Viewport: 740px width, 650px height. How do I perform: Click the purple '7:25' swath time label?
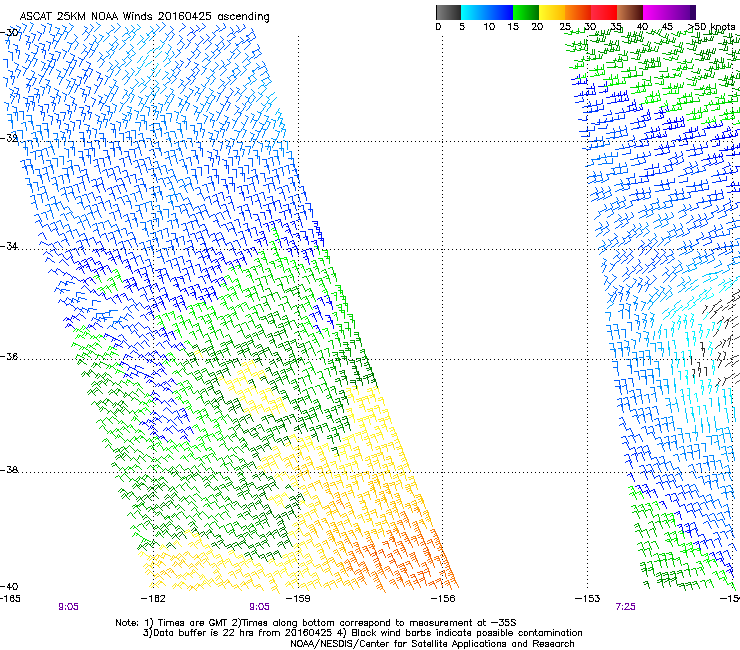(625, 607)
